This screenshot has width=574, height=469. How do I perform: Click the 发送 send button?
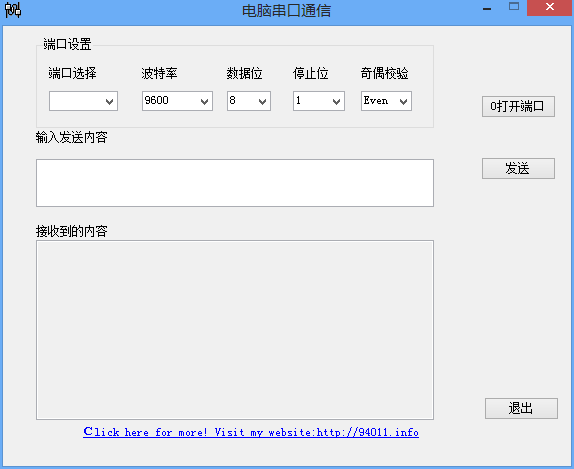pyautogui.click(x=518, y=168)
